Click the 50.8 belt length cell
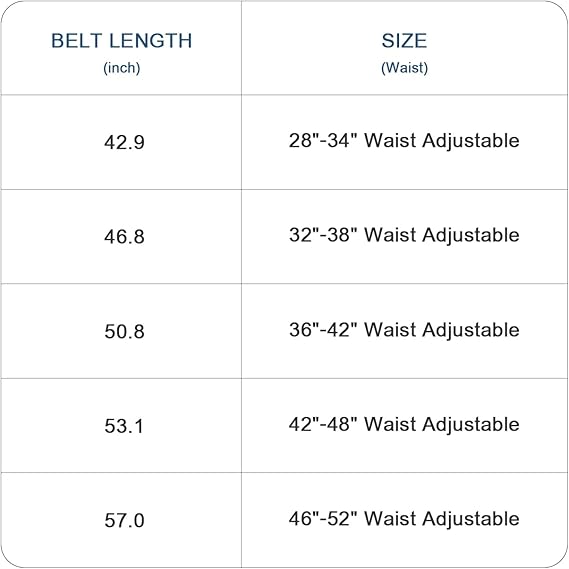The image size is (569, 569). pyautogui.click(x=124, y=331)
